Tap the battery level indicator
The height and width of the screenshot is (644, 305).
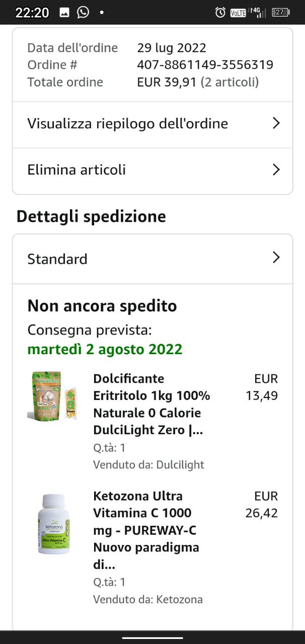point(280,13)
